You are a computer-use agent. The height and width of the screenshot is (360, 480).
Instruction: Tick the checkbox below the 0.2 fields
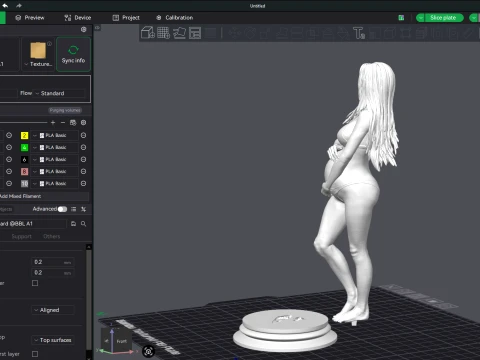point(35,283)
